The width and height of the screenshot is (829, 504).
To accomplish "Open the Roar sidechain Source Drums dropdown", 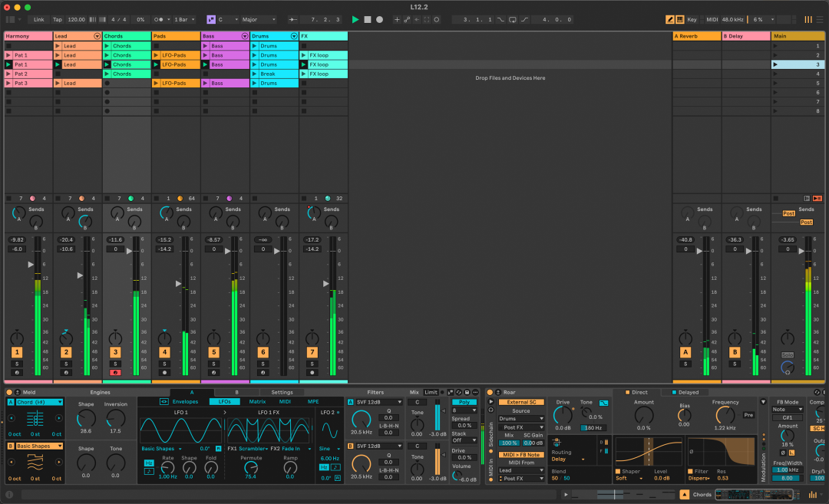I will 520,419.
